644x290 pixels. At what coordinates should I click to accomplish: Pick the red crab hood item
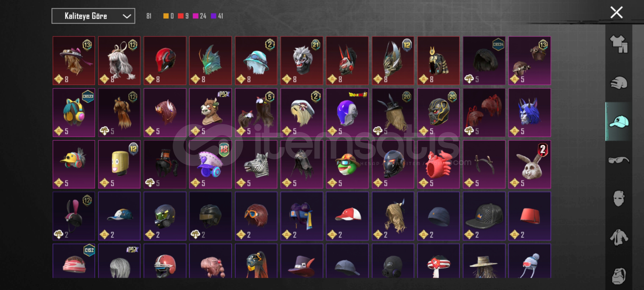pyautogui.click(x=439, y=164)
